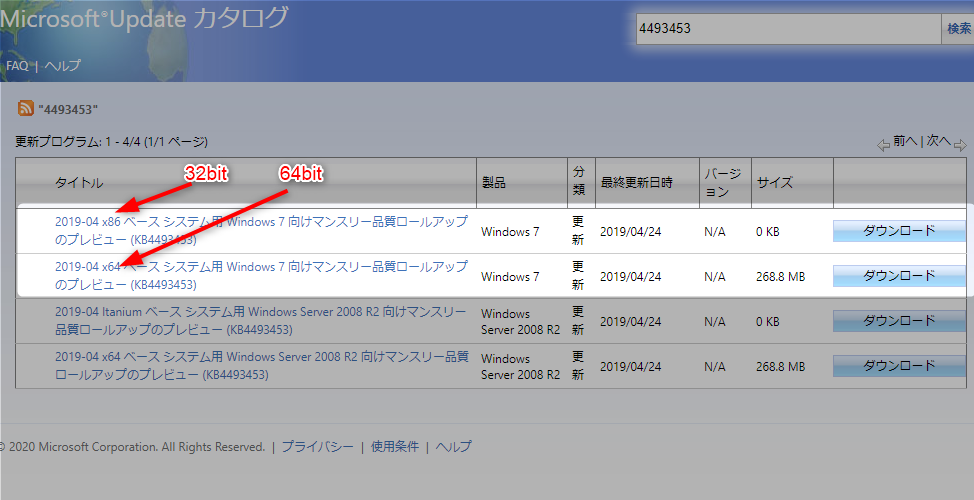Click the 次へ next page link

pyautogui.click(x=939, y=142)
